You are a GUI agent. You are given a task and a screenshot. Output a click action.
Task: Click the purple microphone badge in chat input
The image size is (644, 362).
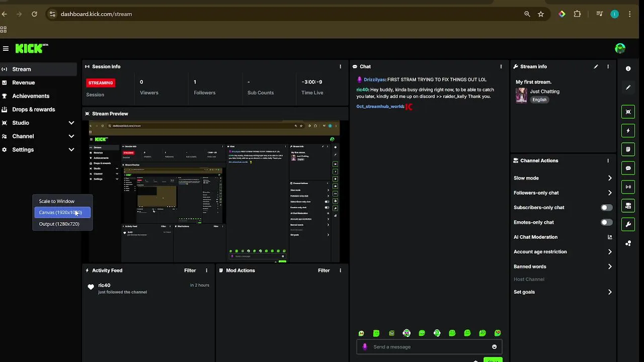coord(365,347)
